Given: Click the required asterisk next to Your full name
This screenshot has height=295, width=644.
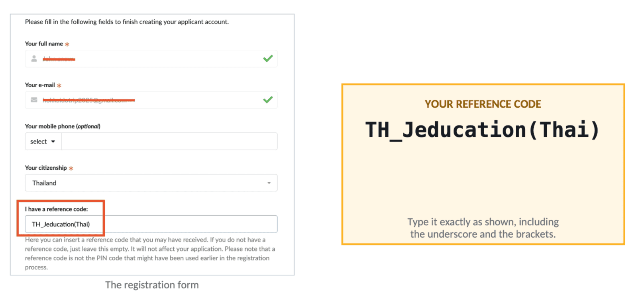Looking at the screenshot, I should (x=67, y=44).
